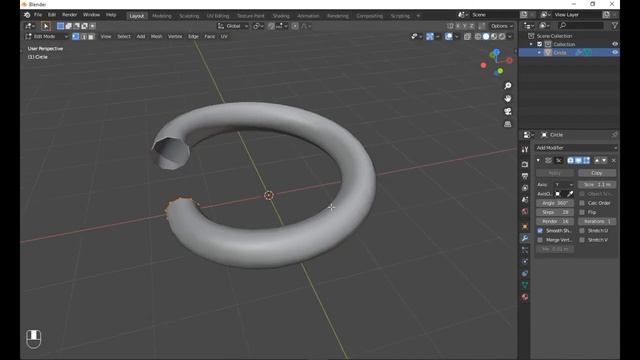The width and height of the screenshot is (640, 360).
Task: Toggle modifier show in viewport button
Action: point(578,160)
